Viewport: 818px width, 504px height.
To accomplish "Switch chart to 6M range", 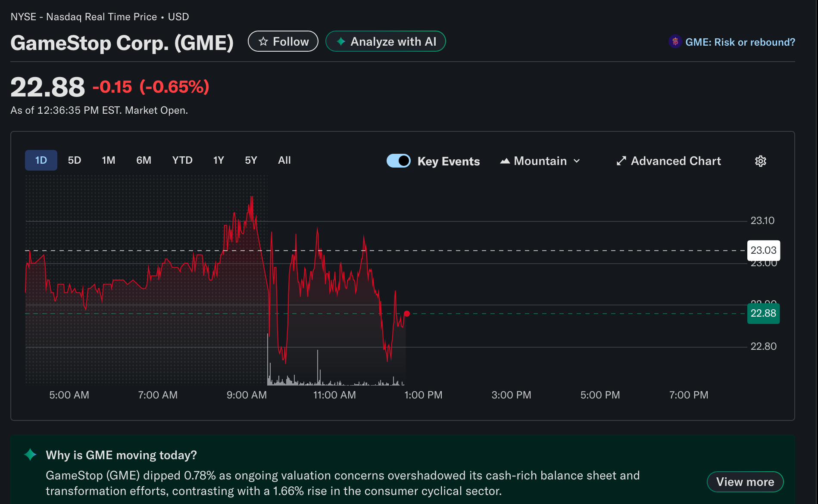I will [144, 160].
